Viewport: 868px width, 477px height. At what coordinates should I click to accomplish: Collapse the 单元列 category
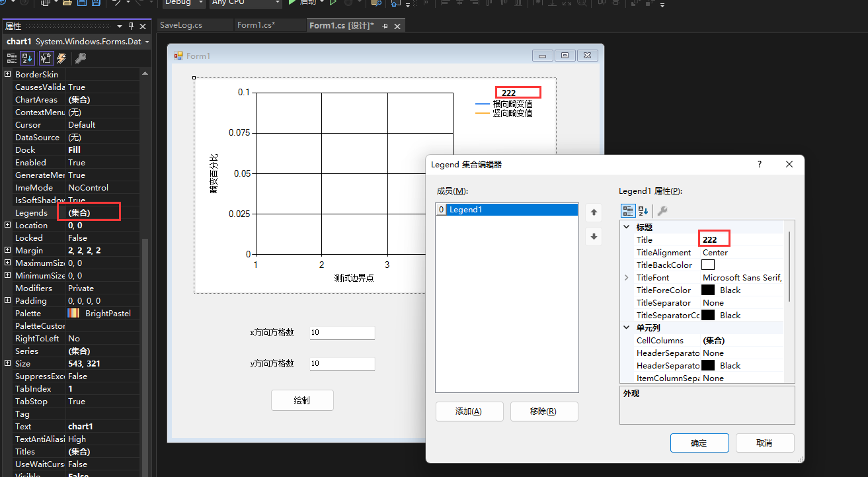coord(627,327)
